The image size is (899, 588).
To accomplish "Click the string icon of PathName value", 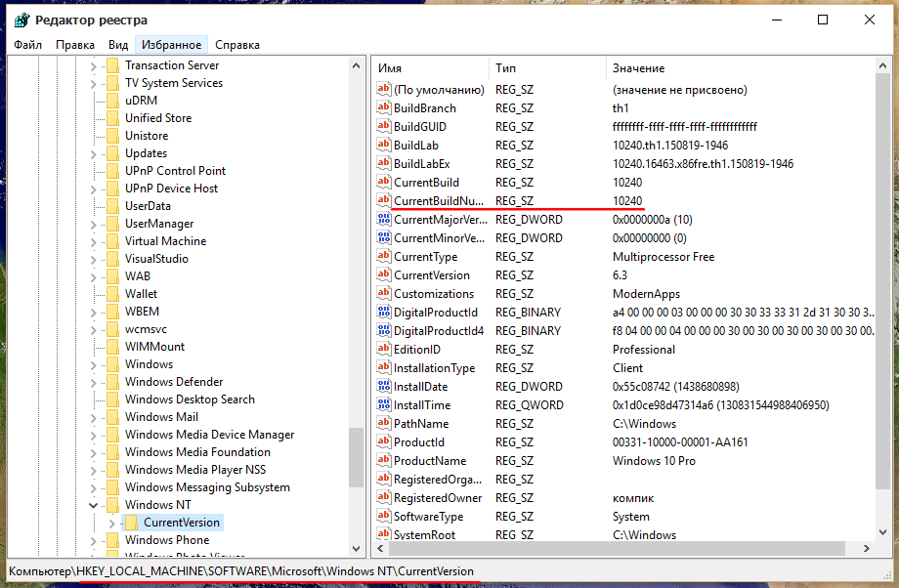I will pos(384,423).
